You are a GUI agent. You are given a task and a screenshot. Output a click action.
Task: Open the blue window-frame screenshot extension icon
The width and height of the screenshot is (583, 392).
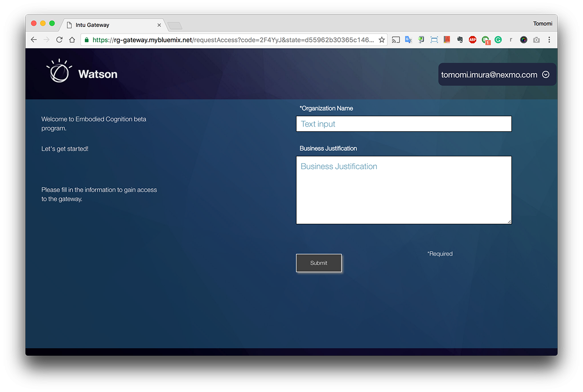434,40
